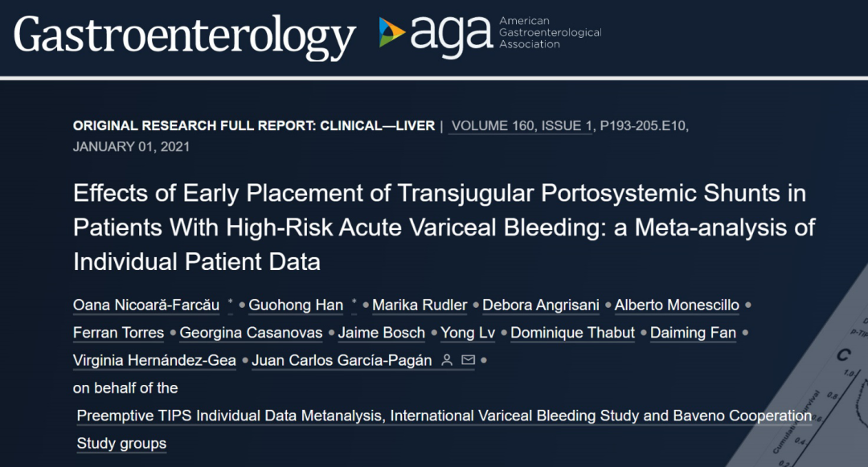The height and width of the screenshot is (467, 868).
Task: Click the Gastroenterology journal logo
Action: 184,36
